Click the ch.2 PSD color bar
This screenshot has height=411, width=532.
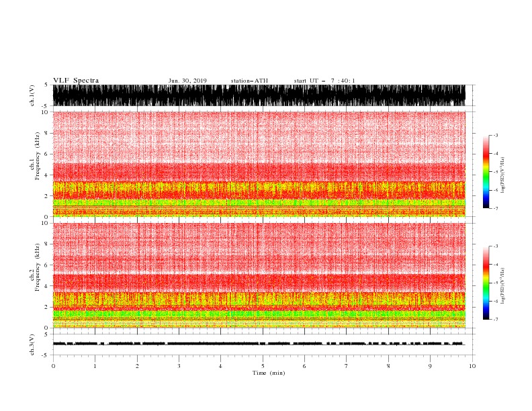(486, 283)
